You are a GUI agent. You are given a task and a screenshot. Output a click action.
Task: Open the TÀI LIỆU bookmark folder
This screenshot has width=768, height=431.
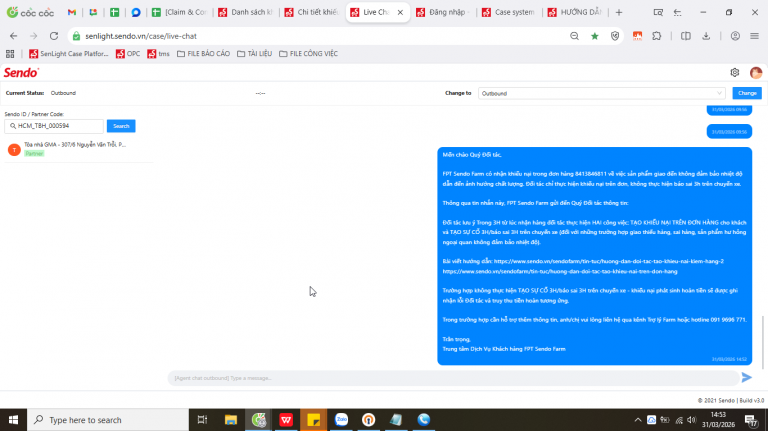[x=254, y=54]
